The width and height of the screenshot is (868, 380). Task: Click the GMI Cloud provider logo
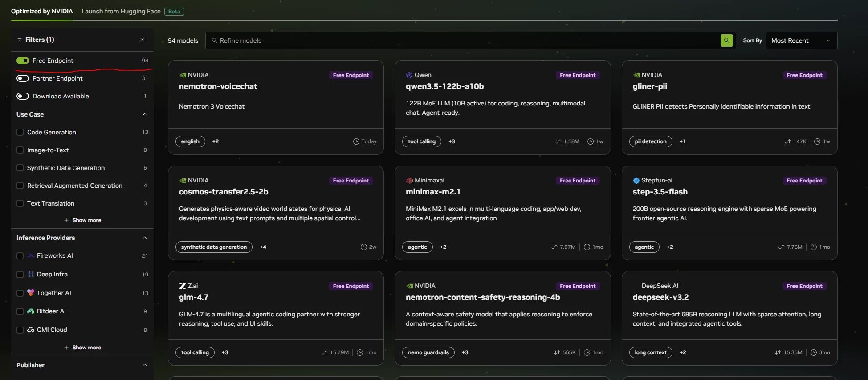(x=31, y=330)
